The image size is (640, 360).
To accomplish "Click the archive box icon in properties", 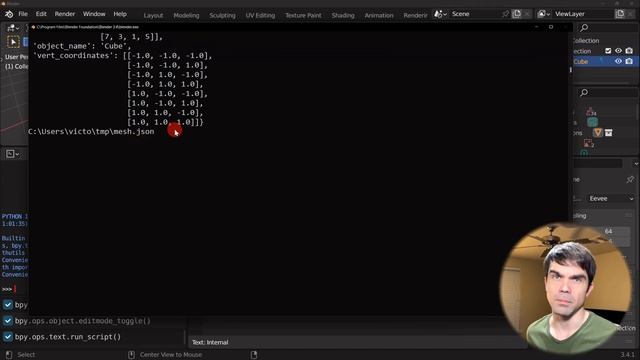I will click(x=609, y=133).
